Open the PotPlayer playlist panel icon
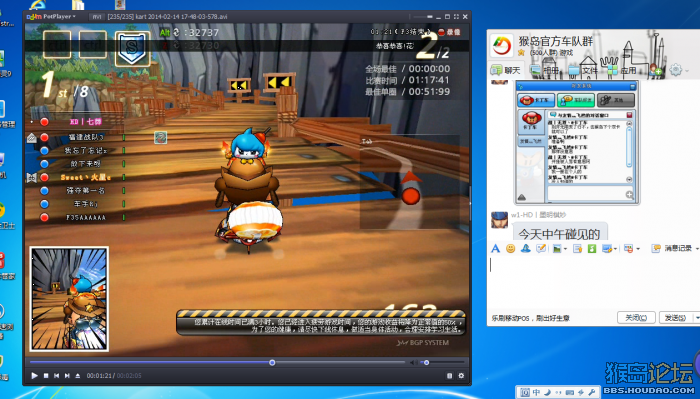The image size is (700, 399). point(450,376)
